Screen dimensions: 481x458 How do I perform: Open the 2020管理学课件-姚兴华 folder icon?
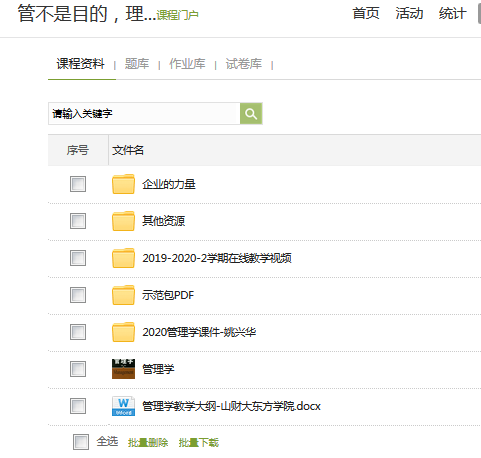coord(123,332)
